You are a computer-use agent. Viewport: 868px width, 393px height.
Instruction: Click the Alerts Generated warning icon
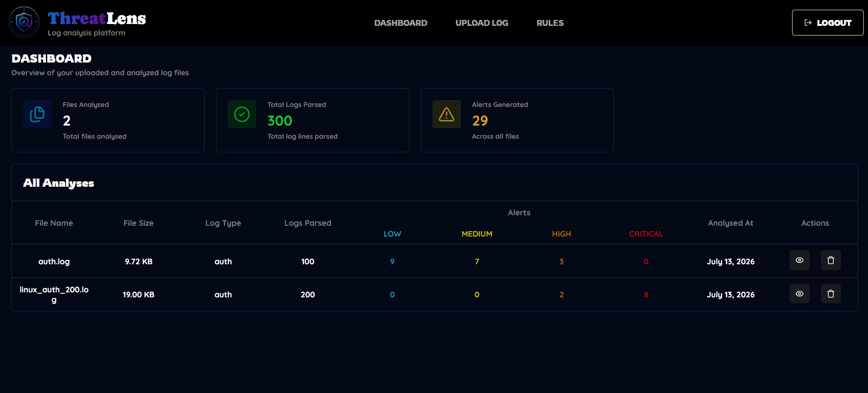[x=446, y=114]
